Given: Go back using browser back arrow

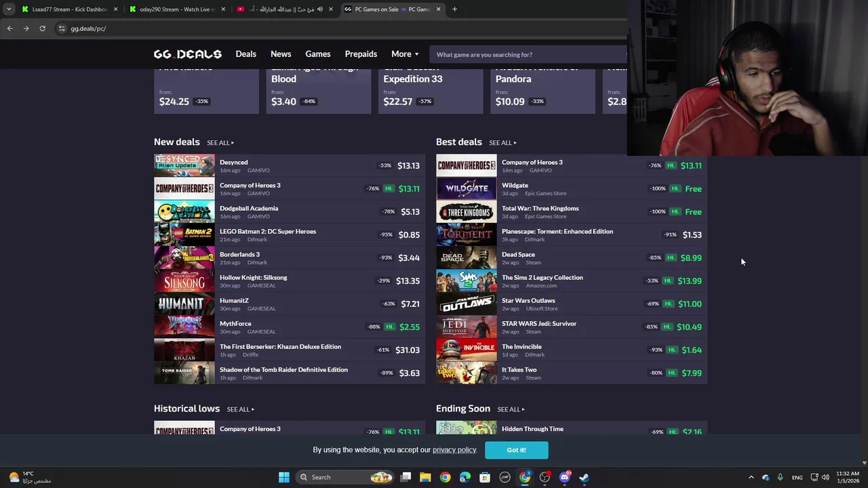Looking at the screenshot, I should pyautogui.click(x=9, y=28).
